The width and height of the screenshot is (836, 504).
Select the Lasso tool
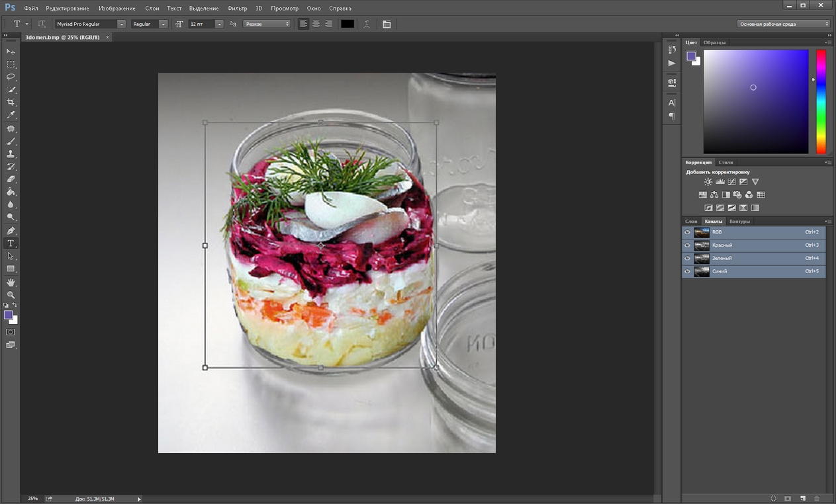coord(11,77)
